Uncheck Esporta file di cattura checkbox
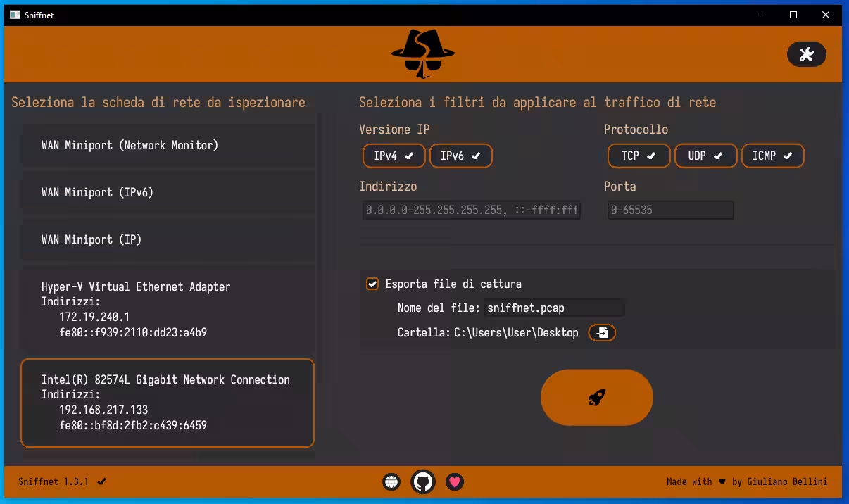This screenshot has width=849, height=504. click(372, 284)
